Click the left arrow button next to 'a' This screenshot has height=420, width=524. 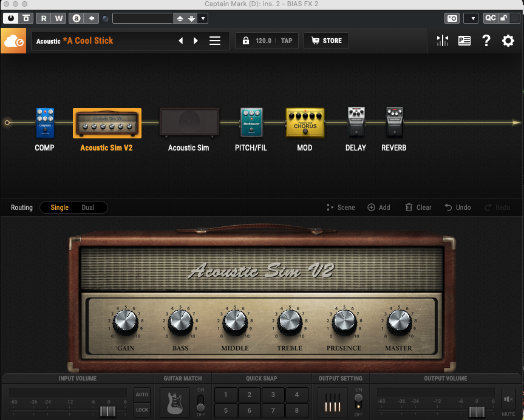click(91, 18)
